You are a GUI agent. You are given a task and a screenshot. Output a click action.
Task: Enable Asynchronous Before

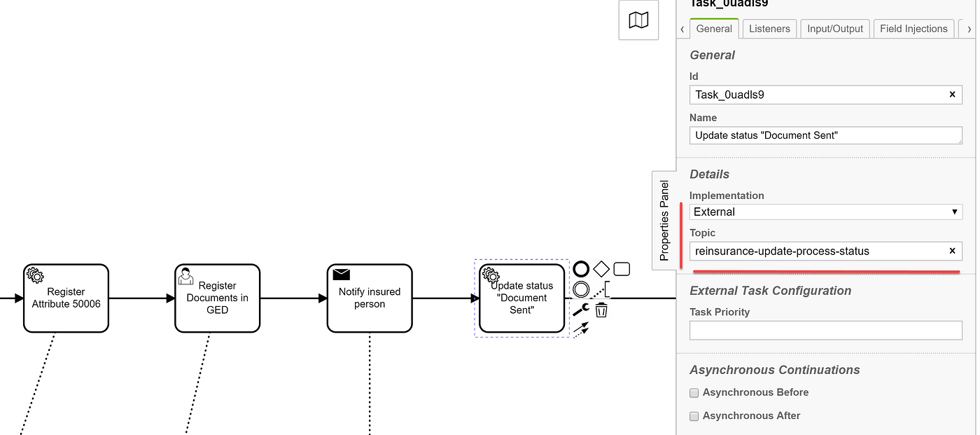[x=694, y=392]
